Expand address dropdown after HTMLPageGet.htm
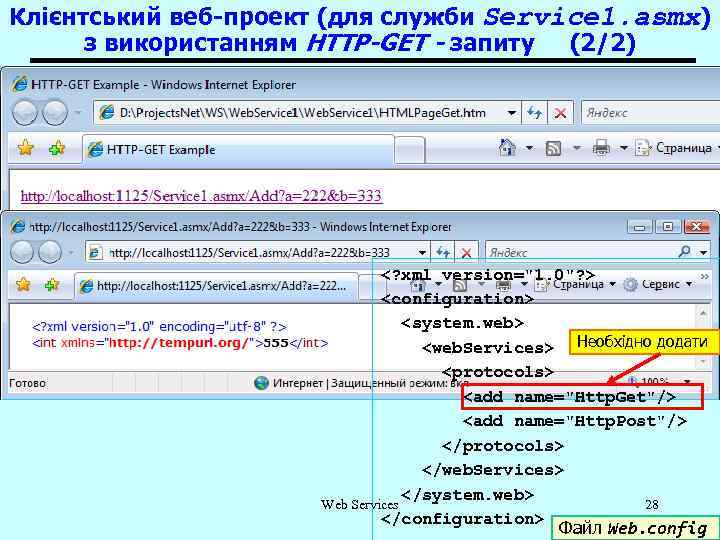 511,113
